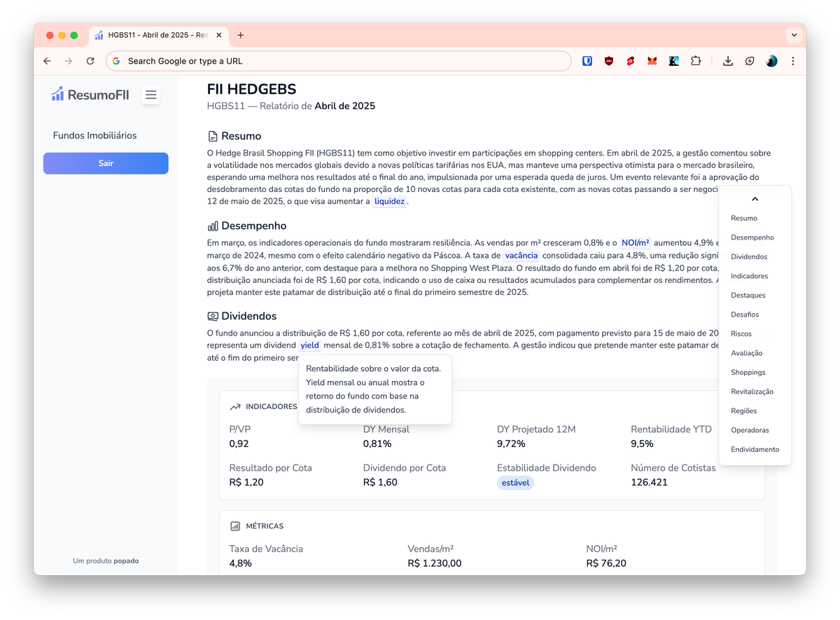Click the Resultado por Cota value R$ 1,20
This screenshot has height=620, width=840.
coord(246,482)
